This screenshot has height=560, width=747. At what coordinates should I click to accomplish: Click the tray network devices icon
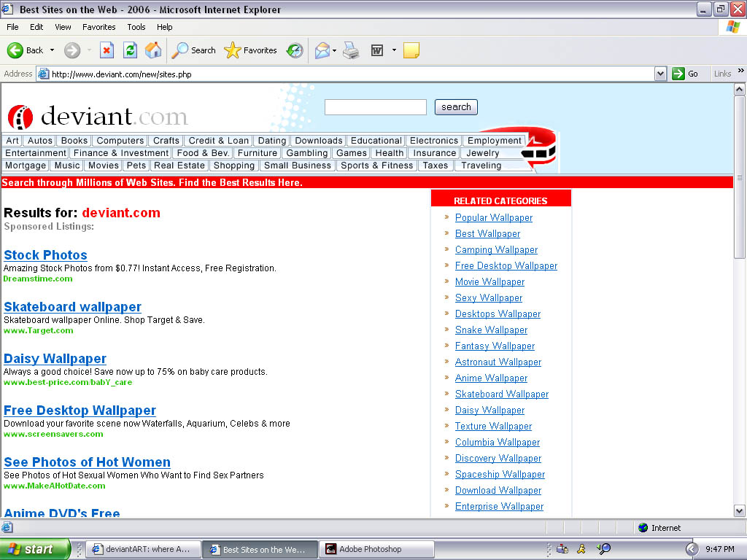562,549
